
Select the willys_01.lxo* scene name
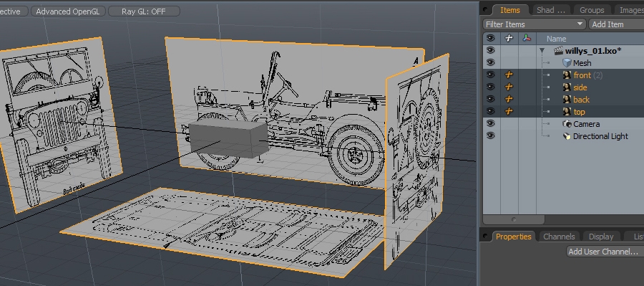tap(593, 51)
